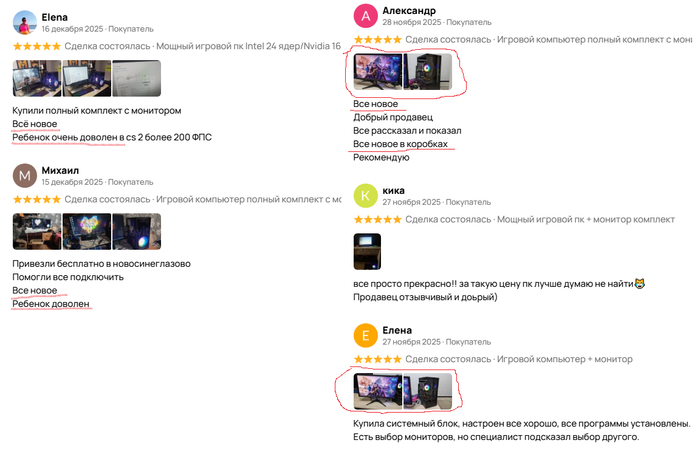Viewport: 700px width, 457px height.
Task: Open the reviewer name Александр
Action: [x=409, y=11]
